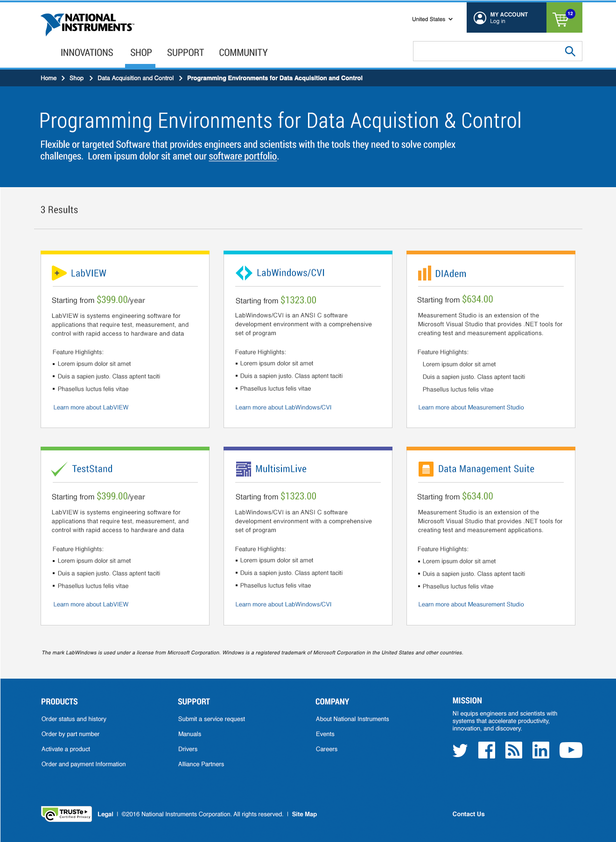Go to Data Acquisition and Control breadcrumb

pyautogui.click(x=135, y=78)
